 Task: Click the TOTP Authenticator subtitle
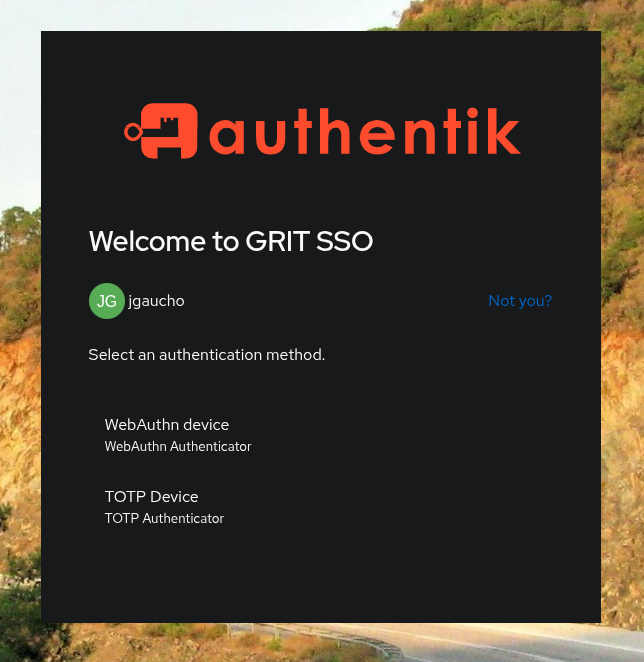[x=164, y=518]
